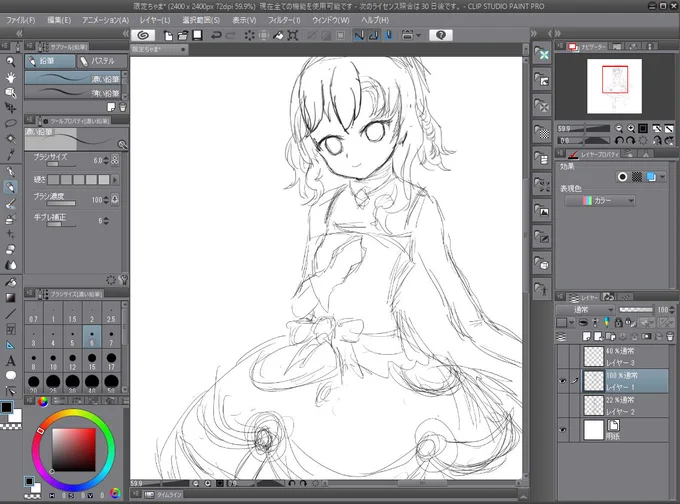
Task: Select the Fill bucket tool
Action: 10,282
